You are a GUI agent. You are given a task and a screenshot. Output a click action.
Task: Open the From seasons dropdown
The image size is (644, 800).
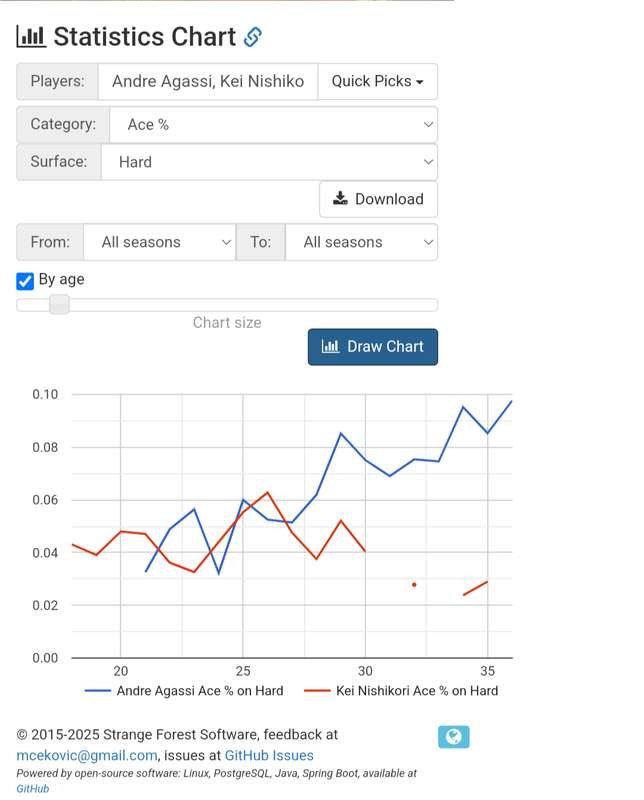pyautogui.click(x=160, y=242)
